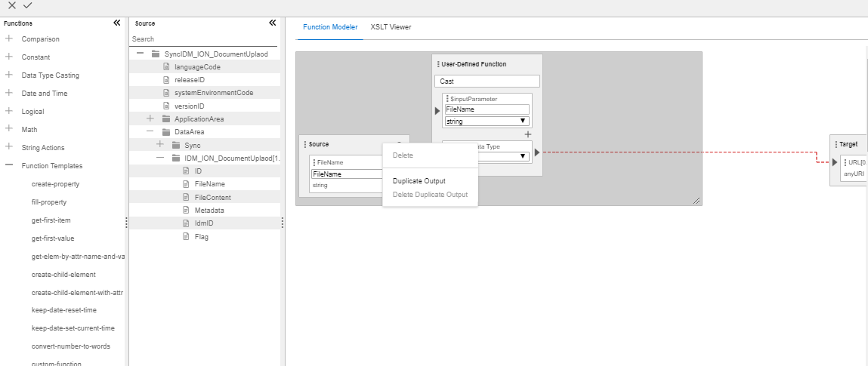
Task: Click the IdmID document icon
Action: [186, 223]
